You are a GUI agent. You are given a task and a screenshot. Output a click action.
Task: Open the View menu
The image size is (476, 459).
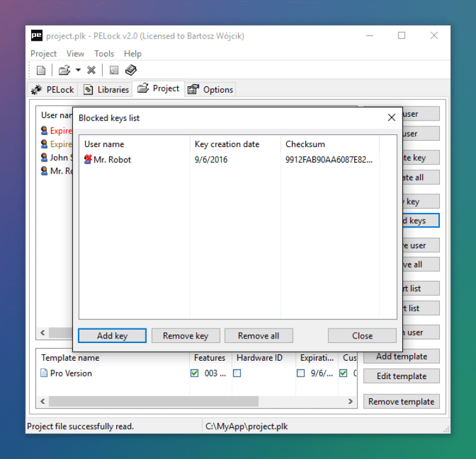(x=76, y=54)
